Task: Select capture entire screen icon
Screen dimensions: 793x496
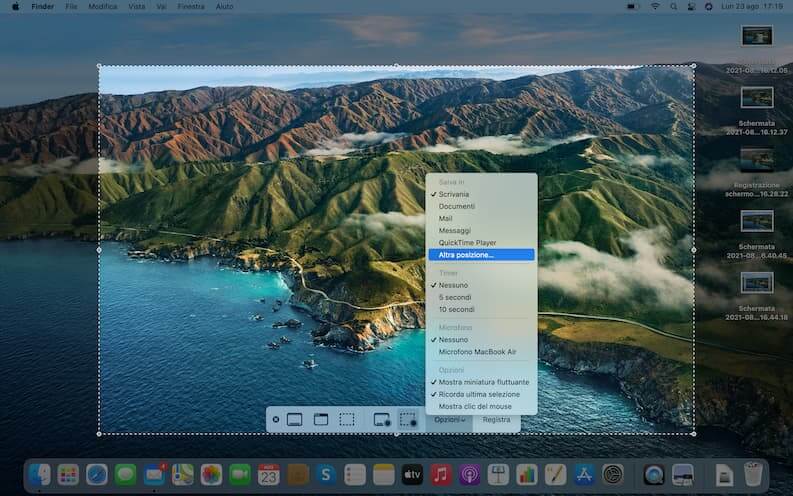Action: (x=295, y=420)
